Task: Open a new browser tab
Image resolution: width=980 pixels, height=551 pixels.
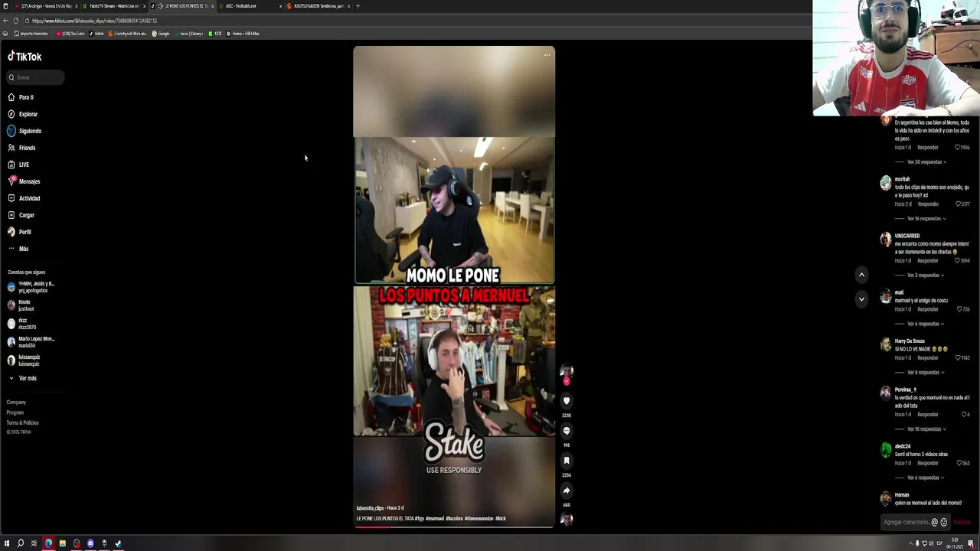Action: point(358,6)
